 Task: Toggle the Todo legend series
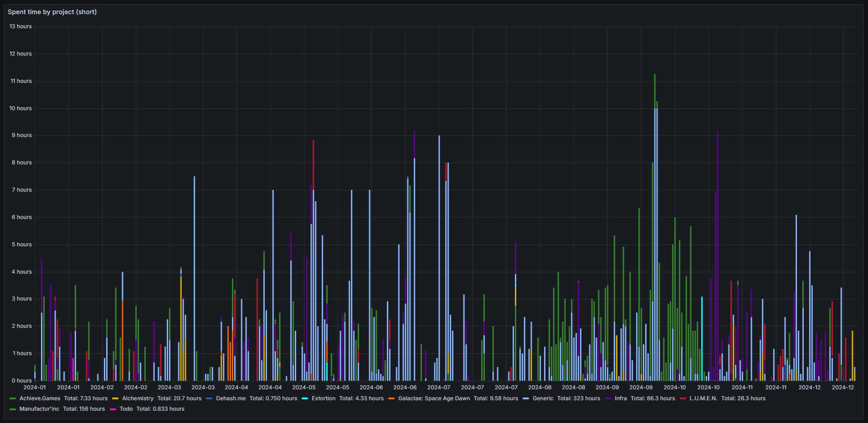[126, 409]
